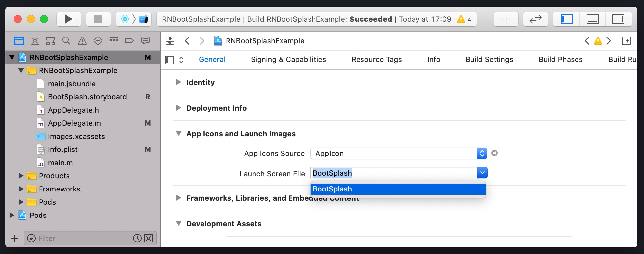
Task: Expand the Deployment Info section
Action: [178, 108]
